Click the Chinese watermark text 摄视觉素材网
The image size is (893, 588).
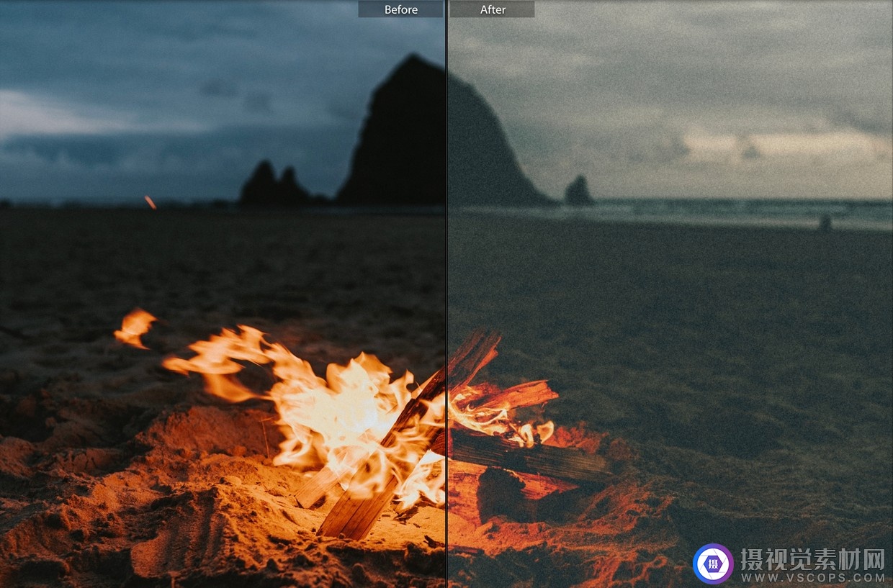(813, 558)
